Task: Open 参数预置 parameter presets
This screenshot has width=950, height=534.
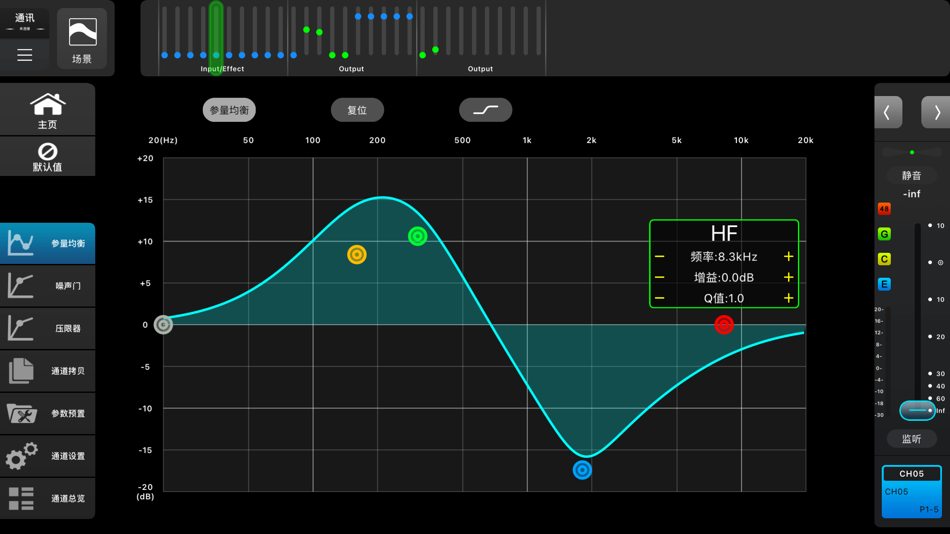Action: [x=47, y=413]
